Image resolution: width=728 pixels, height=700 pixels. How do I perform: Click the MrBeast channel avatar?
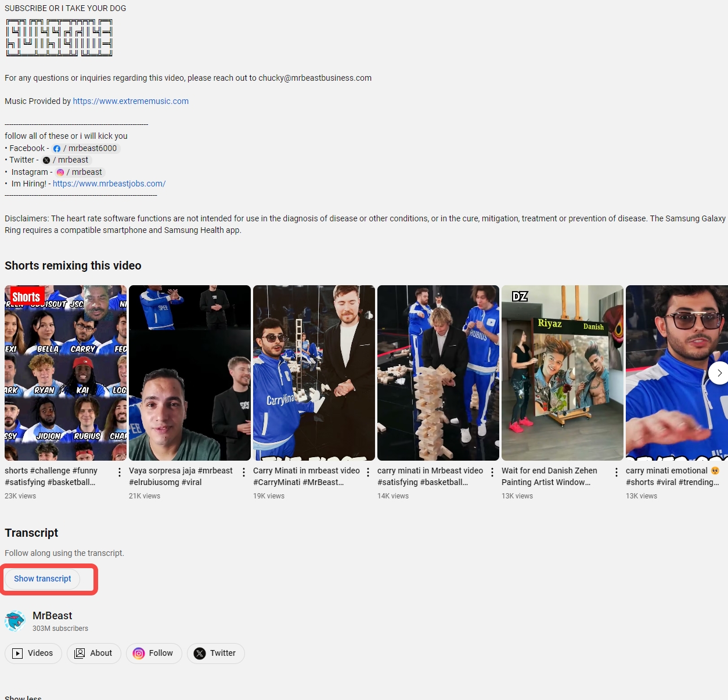coord(15,620)
